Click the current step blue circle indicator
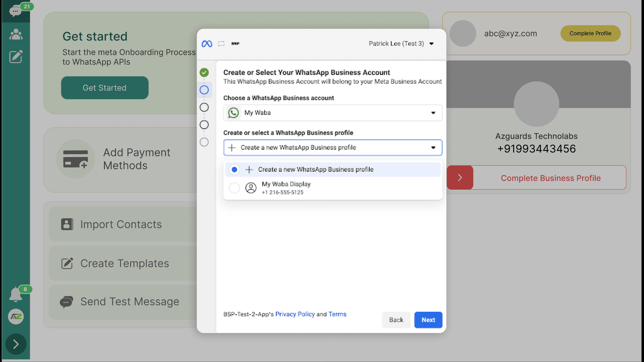This screenshot has height=362, width=644. click(x=204, y=90)
